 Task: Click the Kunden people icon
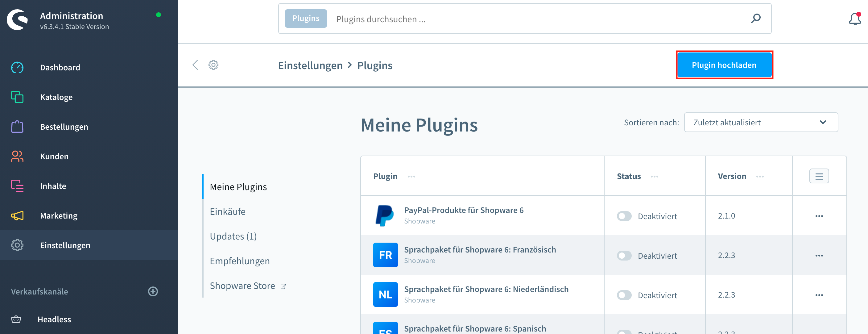click(x=17, y=156)
